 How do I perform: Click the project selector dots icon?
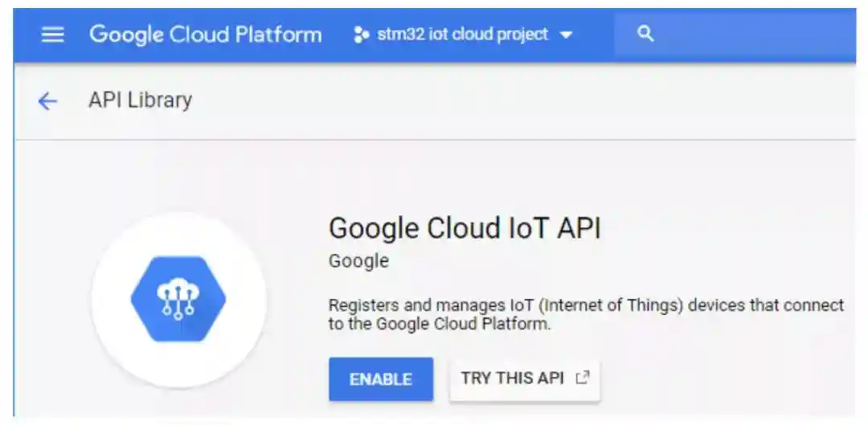pos(361,35)
